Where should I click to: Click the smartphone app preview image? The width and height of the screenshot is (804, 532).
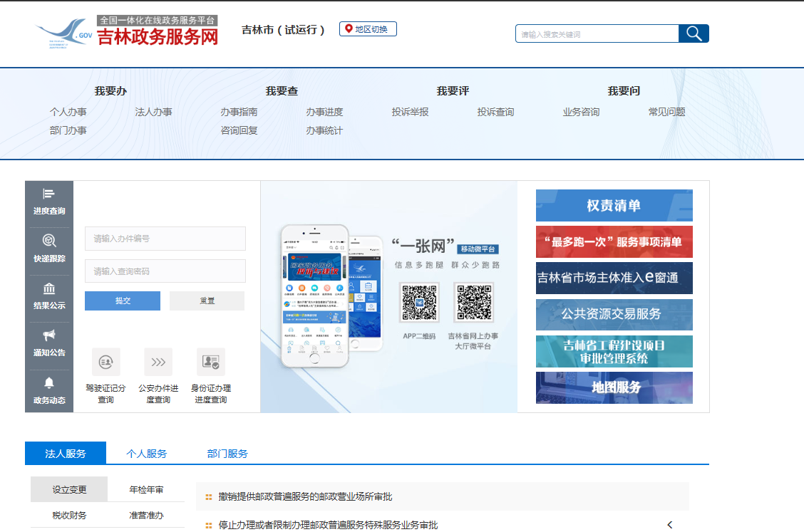[331, 296]
